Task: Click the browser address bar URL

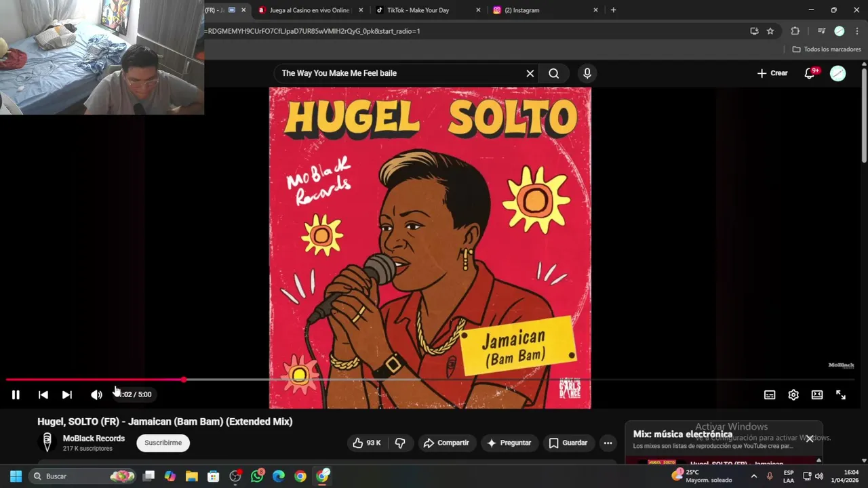Action: coord(312,31)
